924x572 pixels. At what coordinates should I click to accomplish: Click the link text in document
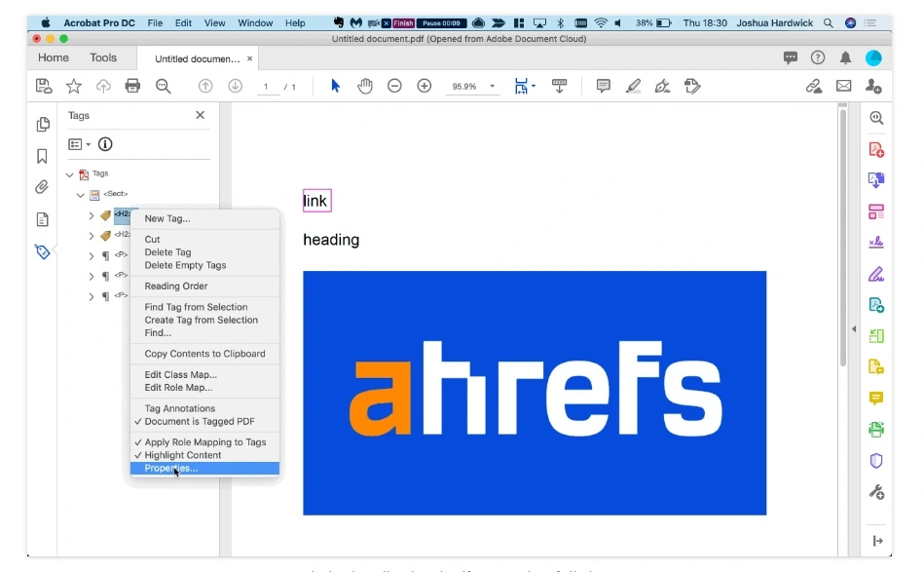coord(315,201)
